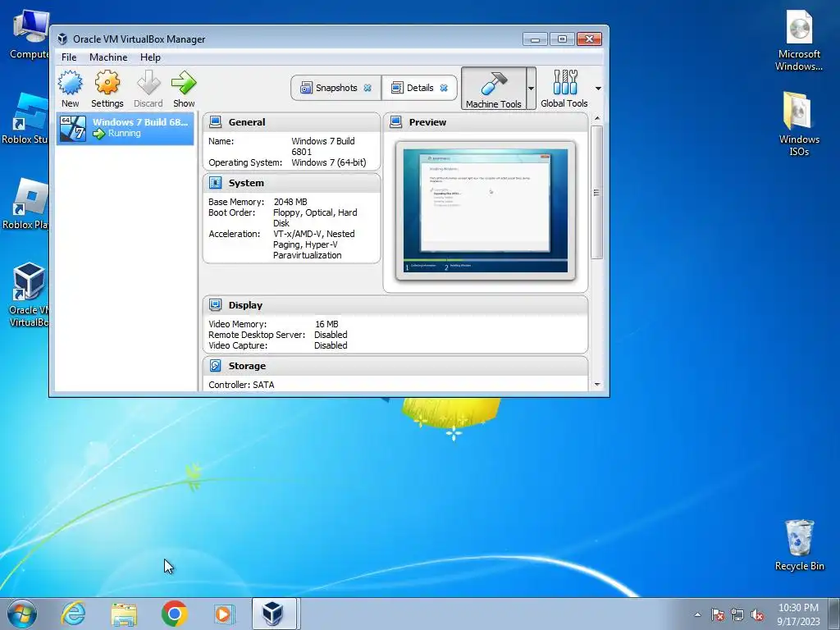Switch to the Details tab
Screen dimensions: 840x630
(x=419, y=88)
